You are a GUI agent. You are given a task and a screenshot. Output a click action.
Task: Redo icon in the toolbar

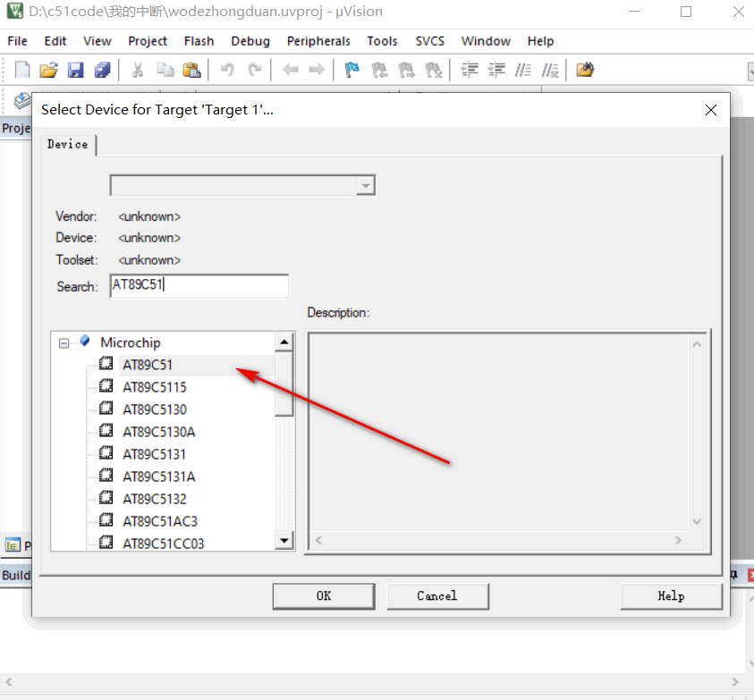(254, 71)
